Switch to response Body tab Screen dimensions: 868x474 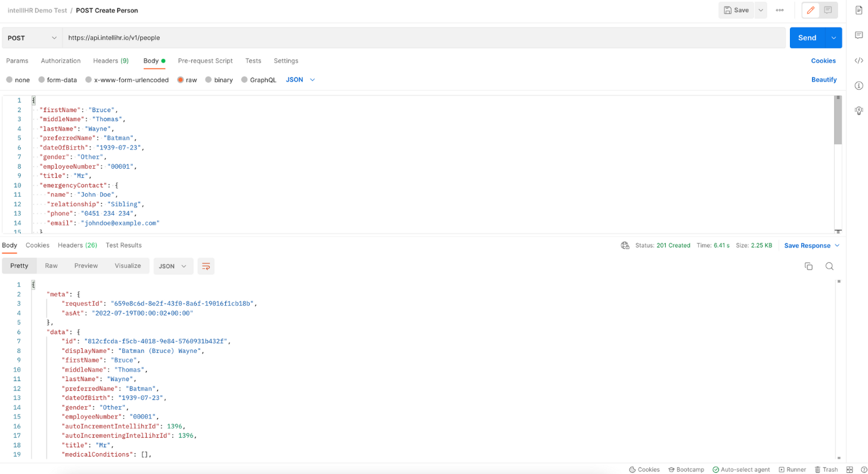10,245
